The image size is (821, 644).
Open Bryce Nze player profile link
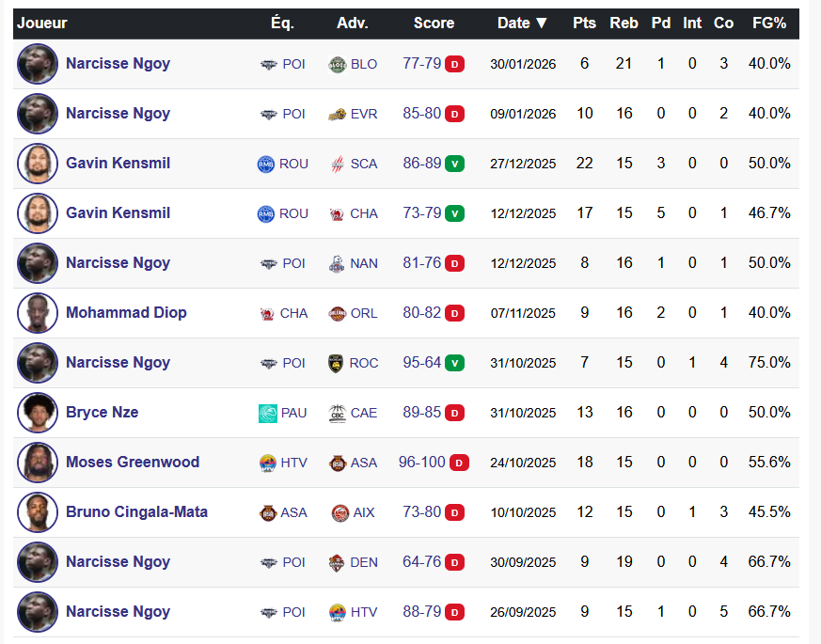102,412
